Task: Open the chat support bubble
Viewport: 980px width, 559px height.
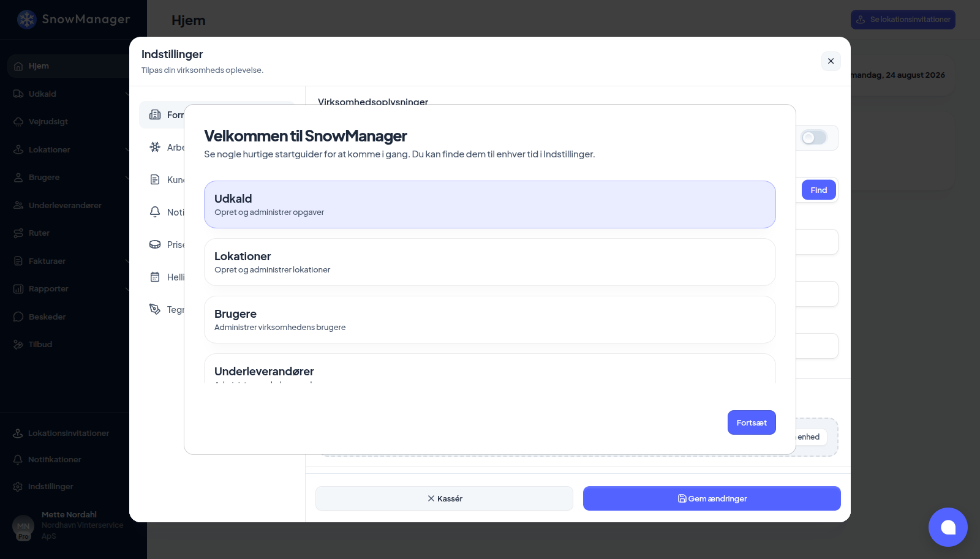Action: click(x=948, y=527)
